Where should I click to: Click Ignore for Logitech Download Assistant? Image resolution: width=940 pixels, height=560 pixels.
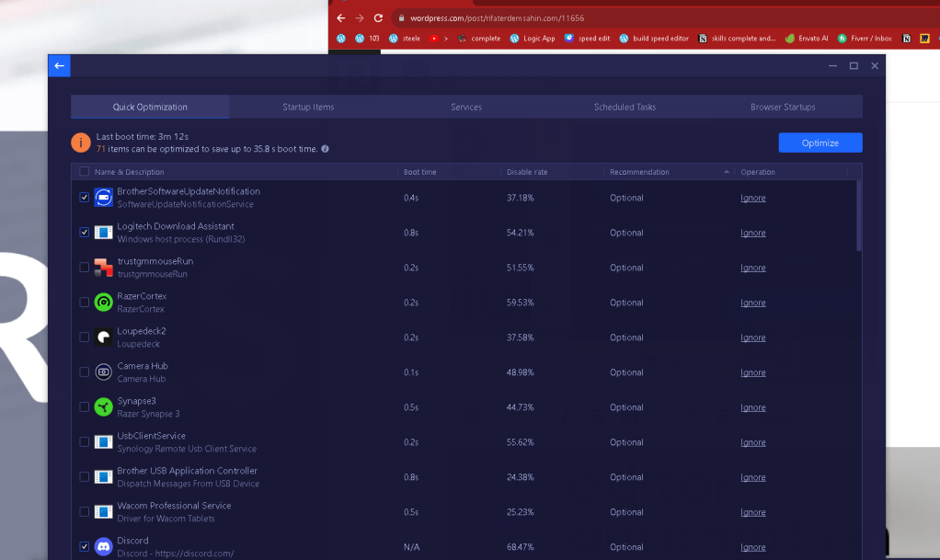click(x=753, y=233)
